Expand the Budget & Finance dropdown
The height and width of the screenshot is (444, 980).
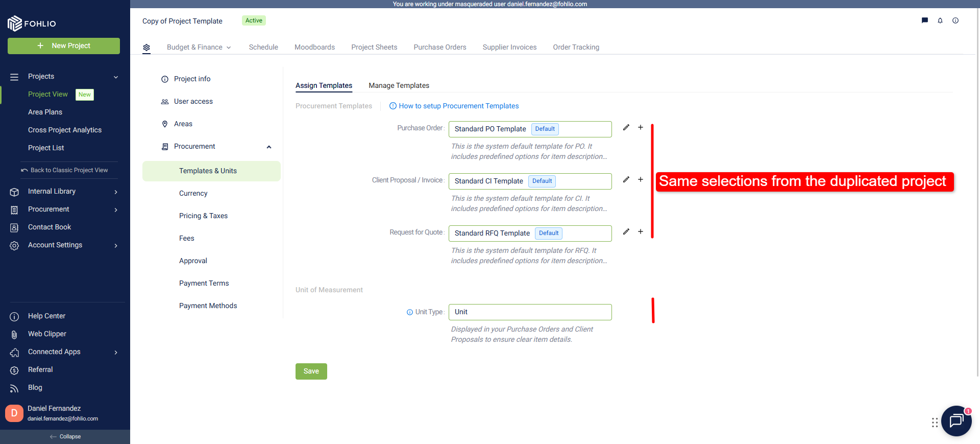coord(199,48)
